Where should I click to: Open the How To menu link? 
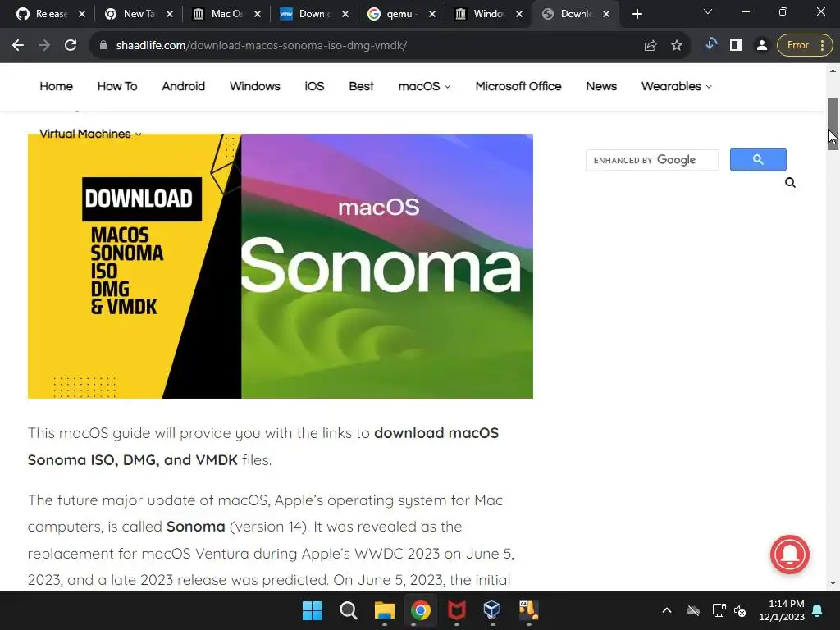(x=117, y=86)
